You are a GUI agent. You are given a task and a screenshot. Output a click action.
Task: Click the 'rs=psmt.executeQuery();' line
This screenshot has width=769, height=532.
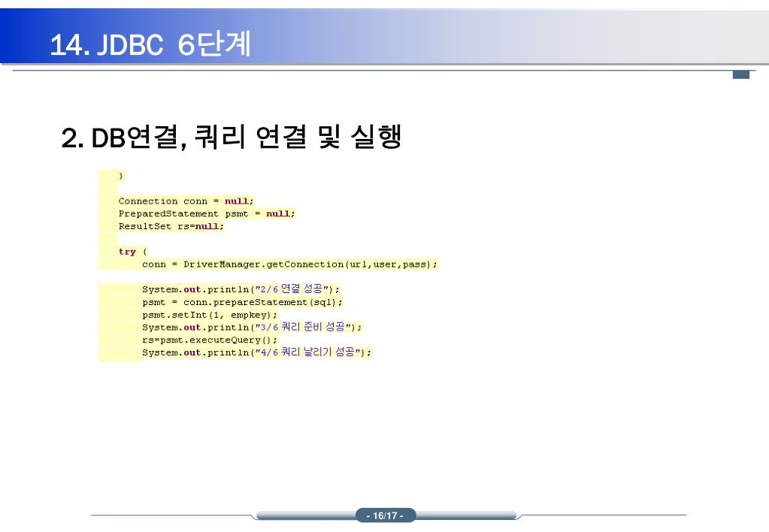click(x=210, y=340)
